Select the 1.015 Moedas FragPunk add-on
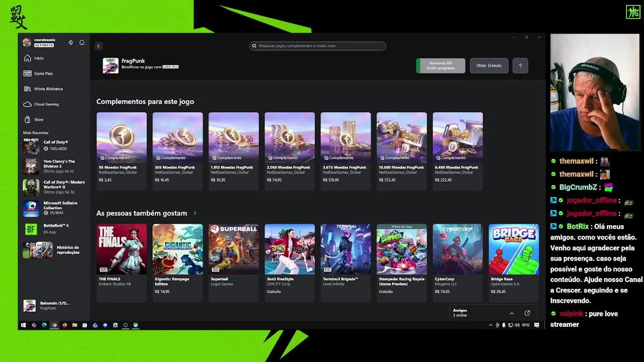 tap(233, 151)
